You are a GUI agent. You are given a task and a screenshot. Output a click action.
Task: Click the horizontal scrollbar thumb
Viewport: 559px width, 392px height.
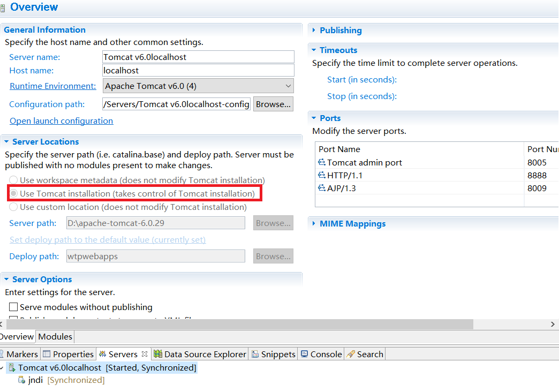click(x=239, y=324)
